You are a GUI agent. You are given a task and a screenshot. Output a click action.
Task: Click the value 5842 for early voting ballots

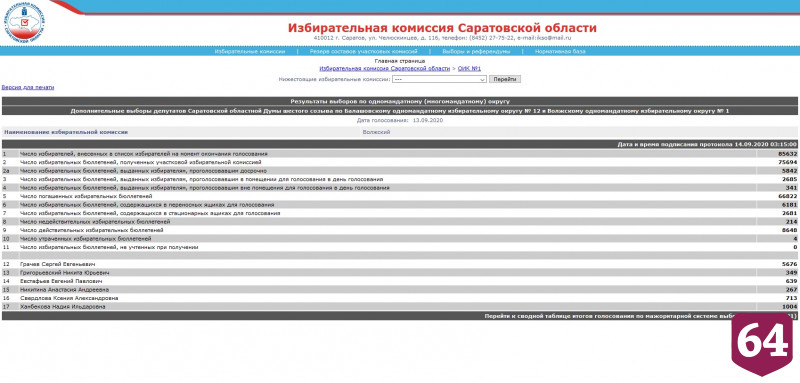click(x=789, y=171)
